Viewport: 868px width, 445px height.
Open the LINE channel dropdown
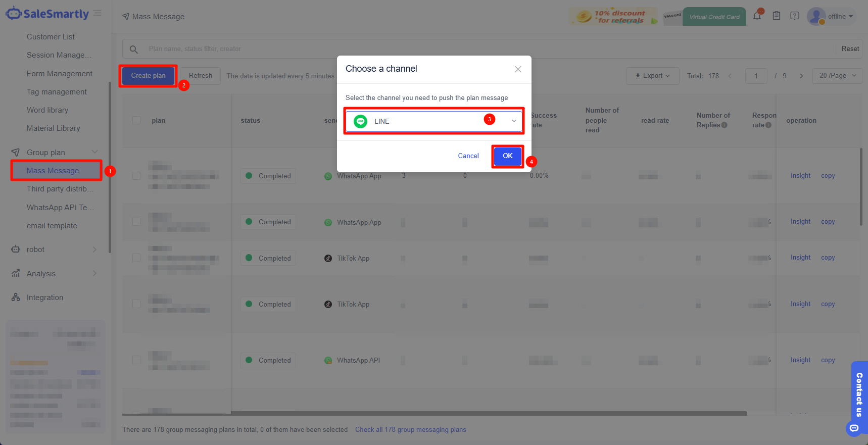click(x=433, y=121)
